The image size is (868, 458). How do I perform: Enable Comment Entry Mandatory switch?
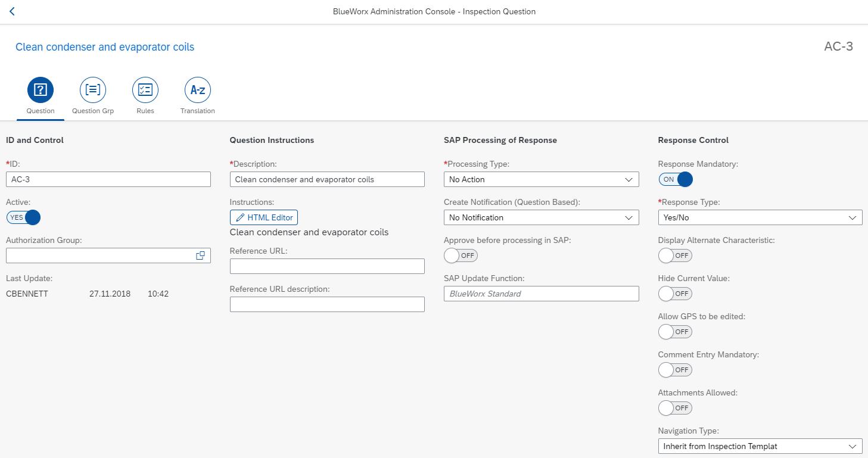pos(676,370)
